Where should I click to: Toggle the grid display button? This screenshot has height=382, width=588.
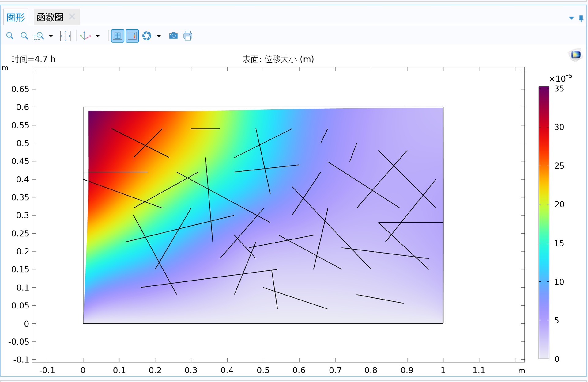tap(118, 36)
